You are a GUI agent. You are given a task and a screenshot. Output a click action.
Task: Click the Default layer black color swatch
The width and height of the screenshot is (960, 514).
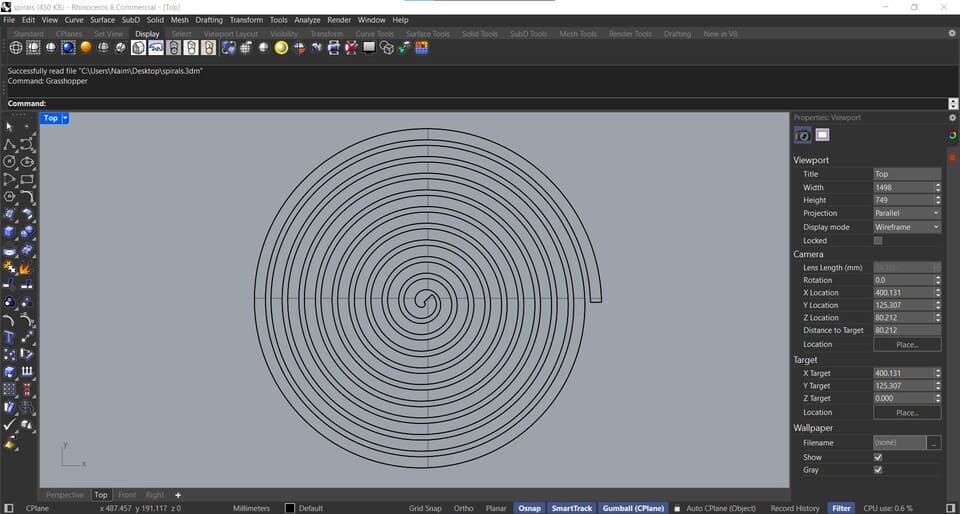290,508
